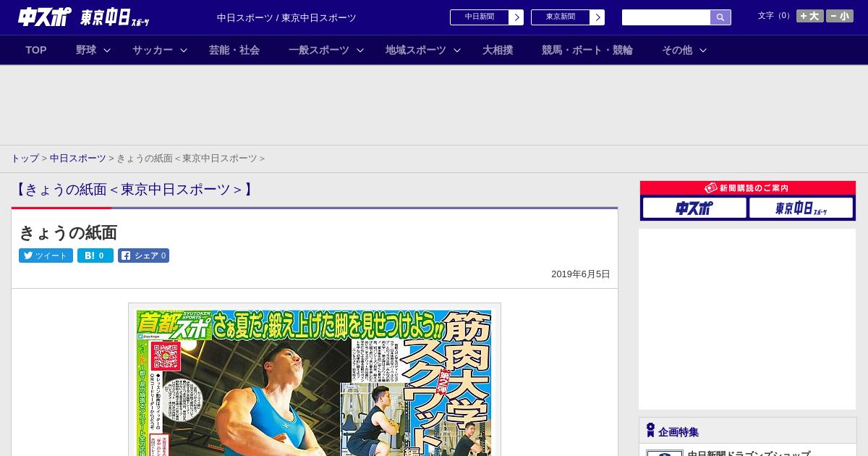This screenshot has height=456, width=868.
Task: Click the arrow next to 中日新聞
Action: pyautogui.click(x=516, y=17)
